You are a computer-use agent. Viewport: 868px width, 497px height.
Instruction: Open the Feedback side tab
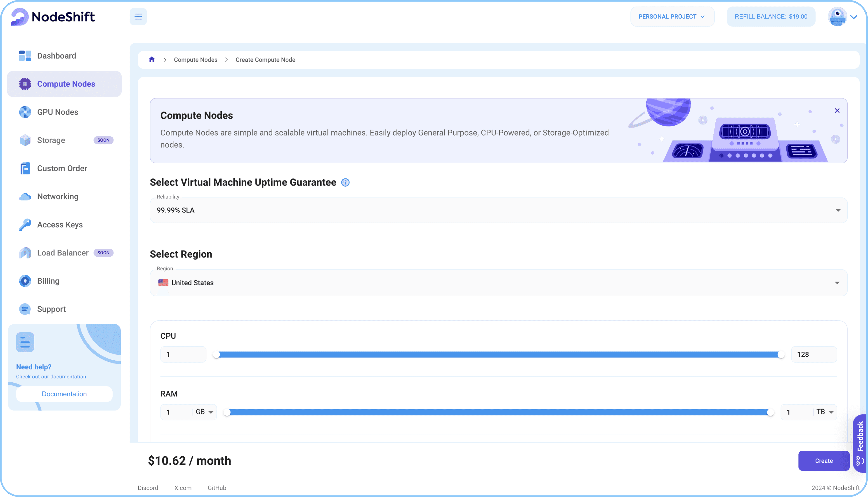coord(860,443)
